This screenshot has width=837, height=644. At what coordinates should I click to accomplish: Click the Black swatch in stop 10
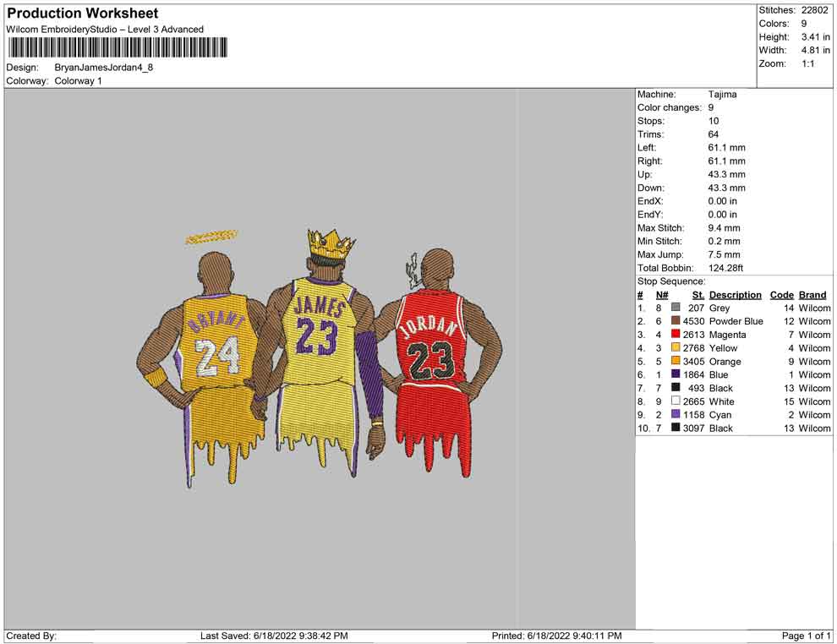676,428
